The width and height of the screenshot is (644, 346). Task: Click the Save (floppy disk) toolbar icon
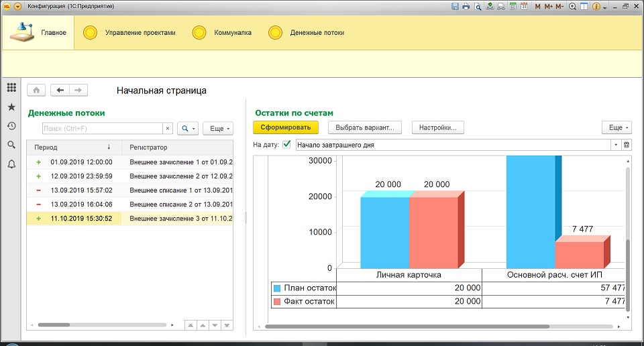[x=455, y=6]
